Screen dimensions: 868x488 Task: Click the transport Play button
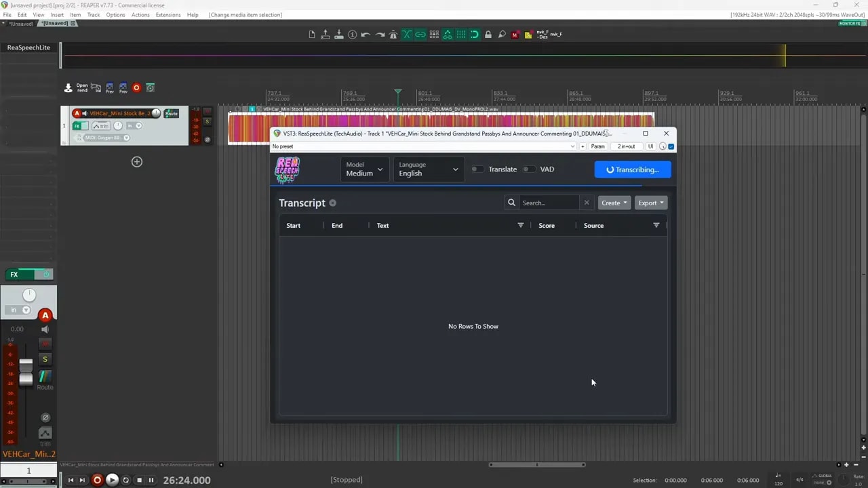pos(112,480)
